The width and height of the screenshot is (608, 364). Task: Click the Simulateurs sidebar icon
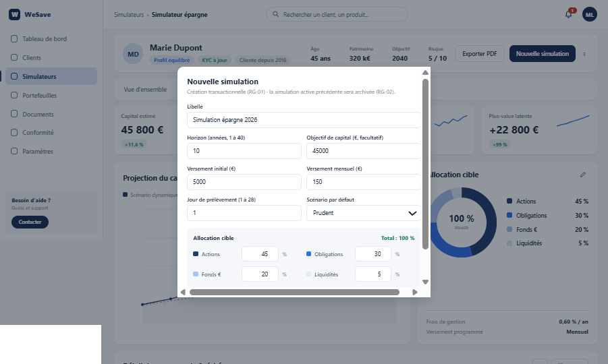pos(14,76)
